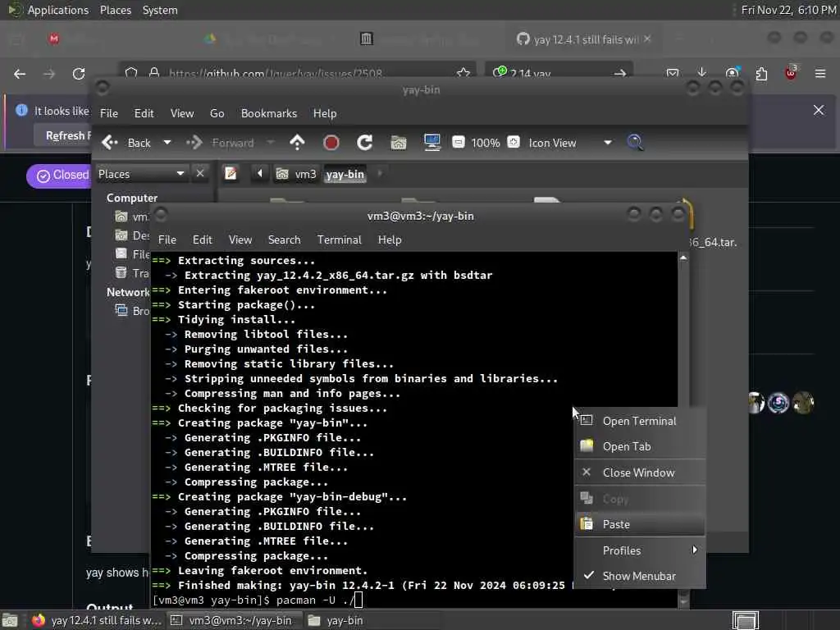Click the clock in top panel
The height and width of the screenshot is (630, 840).
[788, 10]
